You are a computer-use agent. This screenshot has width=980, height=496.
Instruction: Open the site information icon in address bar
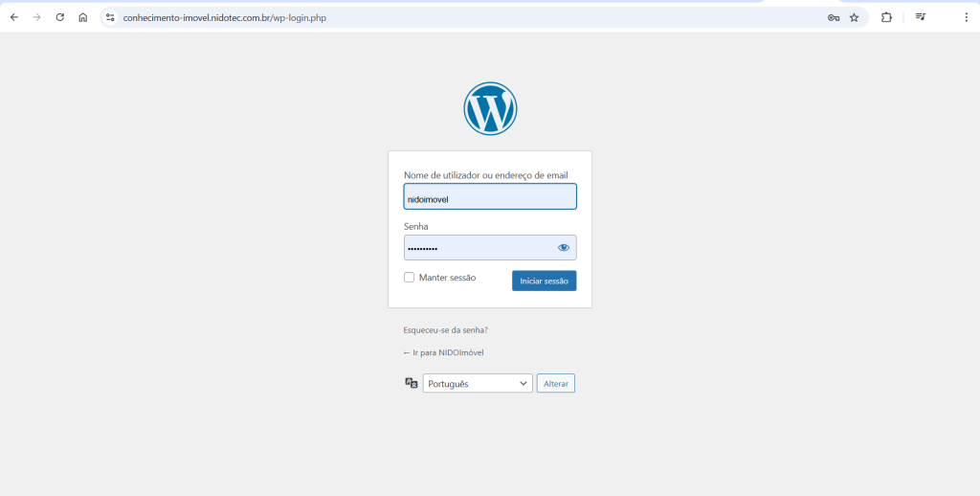(110, 17)
